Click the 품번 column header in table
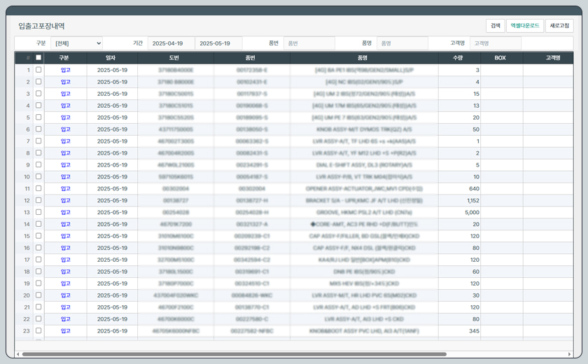588x364 pixels. (252, 57)
